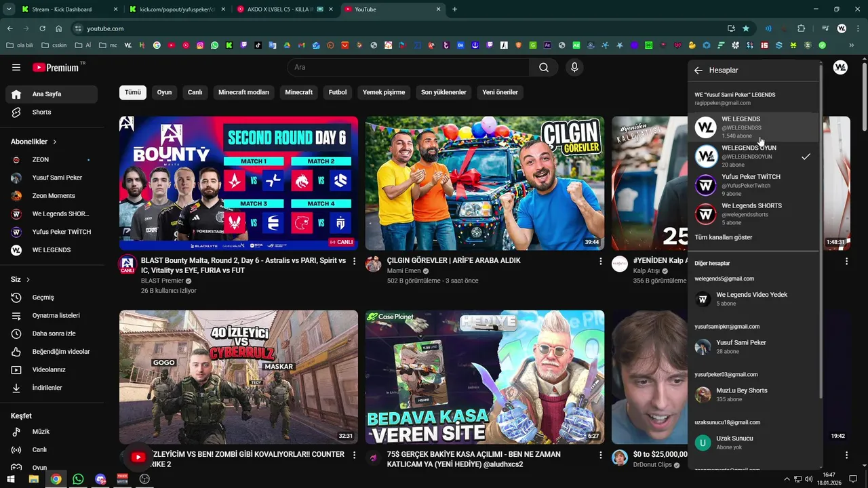Open Zeon Moments subscription channel

tap(52, 196)
